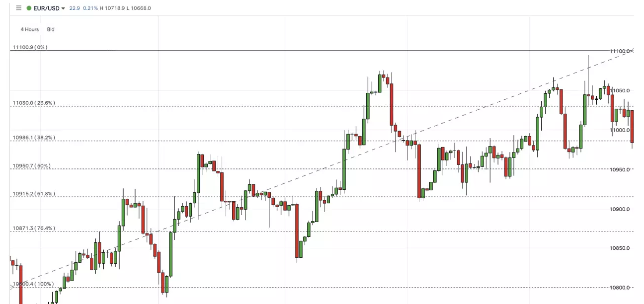Select the 10950.7 (50%) retracement label
Image resolution: width=644 pixels, height=304 pixels.
(x=31, y=166)
